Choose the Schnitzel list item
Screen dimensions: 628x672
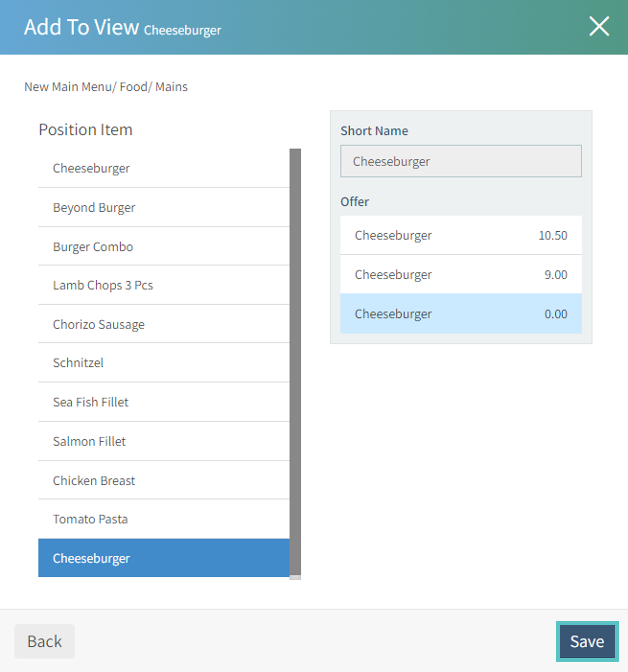pyautogui.click(x=164, y=363)
